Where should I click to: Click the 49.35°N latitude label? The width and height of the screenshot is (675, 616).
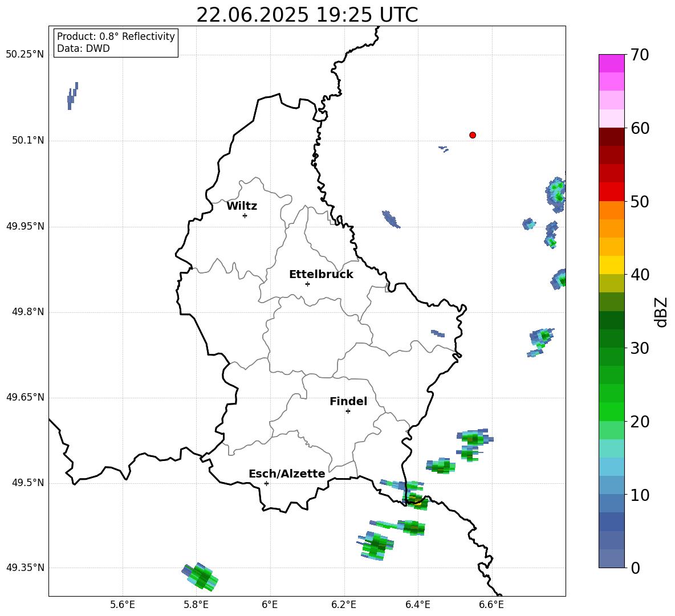pos(25,568)
